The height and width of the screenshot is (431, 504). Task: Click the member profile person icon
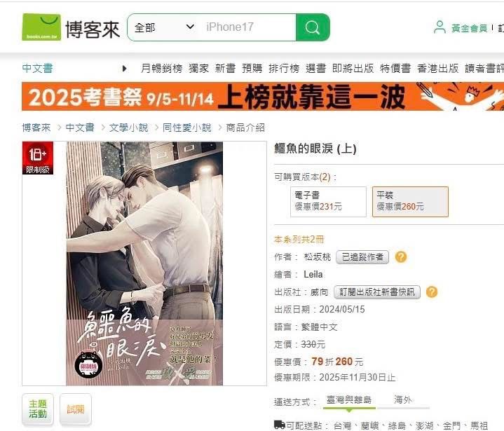point(440,27)
